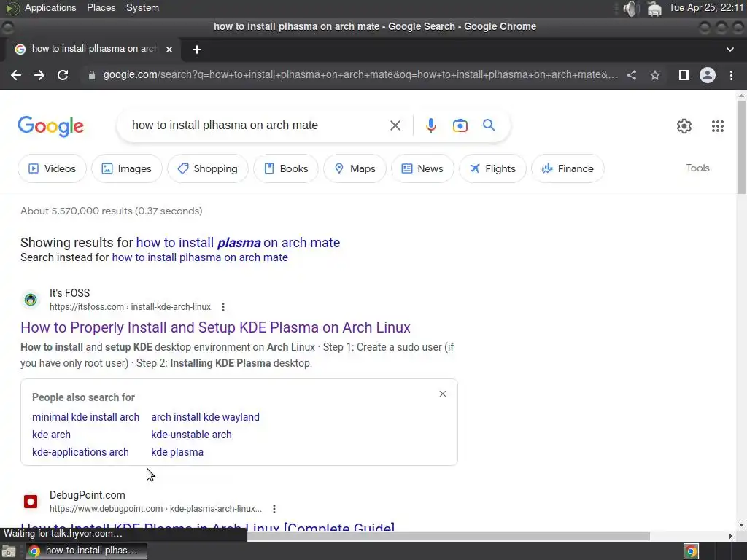Viewport: 747px width, 560px height.
Task: Switch to the Maps results
Action: click(355, 168)
